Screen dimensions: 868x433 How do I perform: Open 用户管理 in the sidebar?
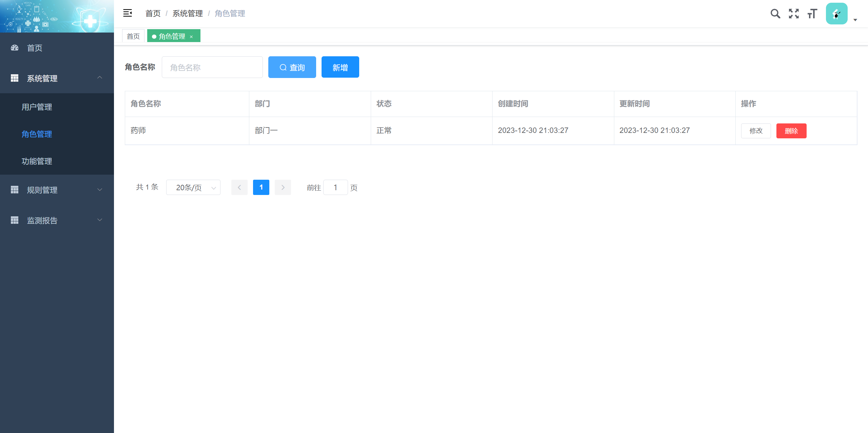point(37,107)
